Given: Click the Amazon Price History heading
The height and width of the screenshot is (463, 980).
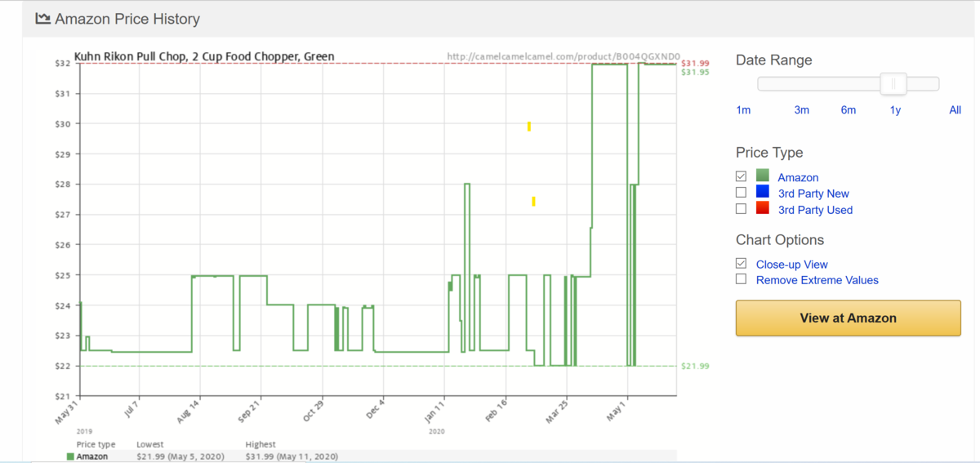Looking at the screenshot, I should 127,19.
